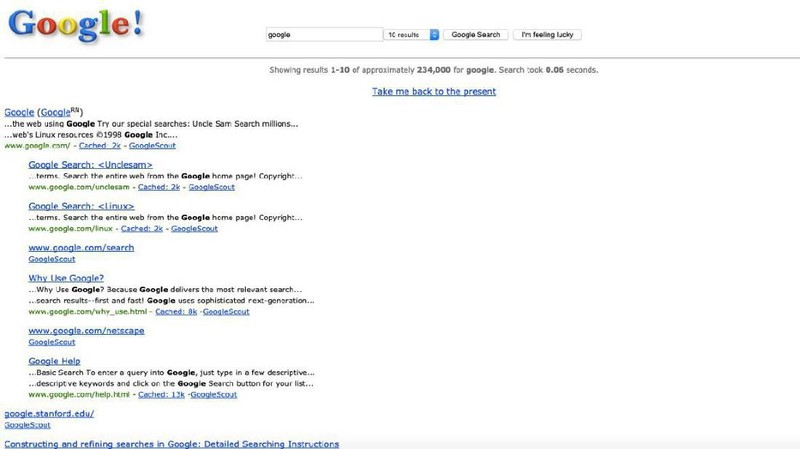Click Take me back to the present link

click(434, 91)
